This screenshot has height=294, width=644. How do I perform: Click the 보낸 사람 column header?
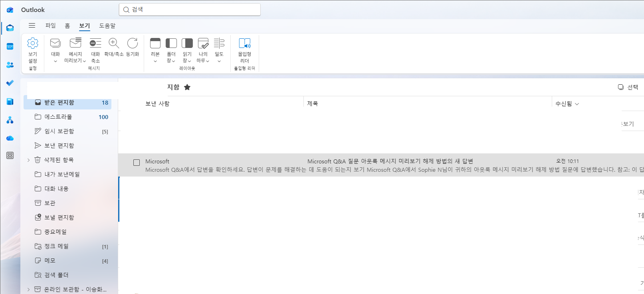157,103
